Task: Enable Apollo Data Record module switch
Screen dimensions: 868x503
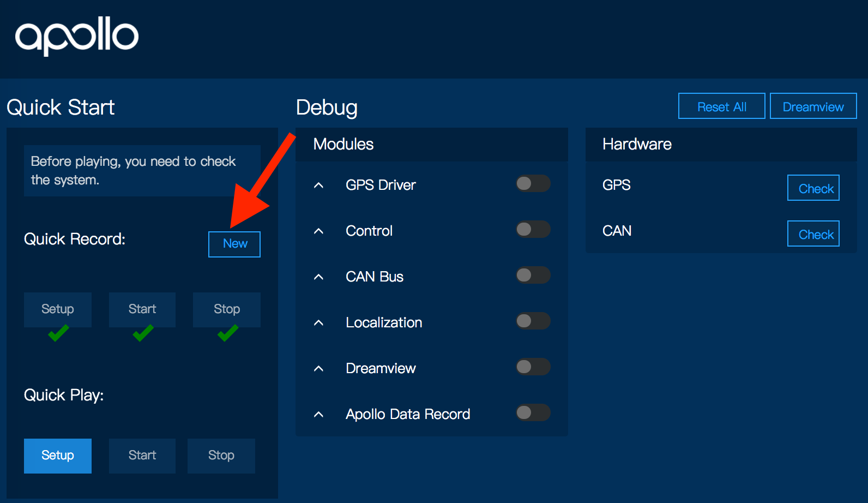Action: [533, 412]
